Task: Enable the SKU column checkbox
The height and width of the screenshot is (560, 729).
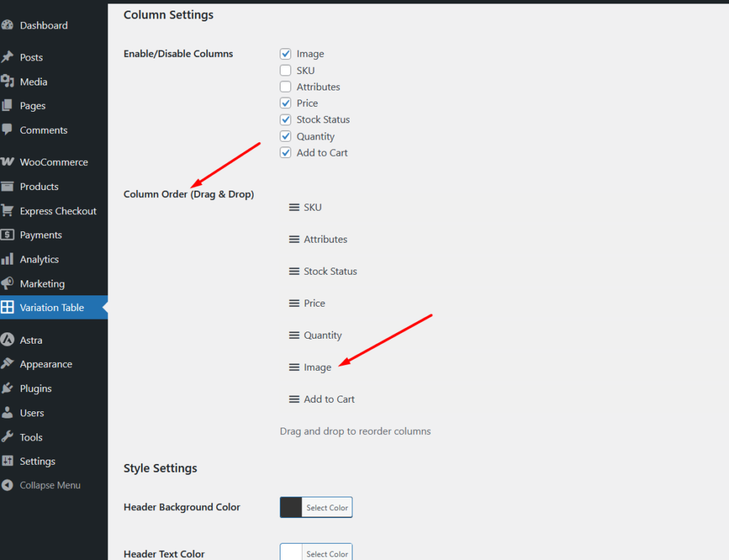Action: 285,70
